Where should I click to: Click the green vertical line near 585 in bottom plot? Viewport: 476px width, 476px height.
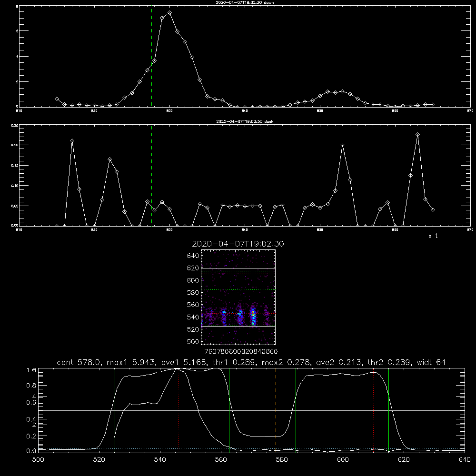point(296,411)
